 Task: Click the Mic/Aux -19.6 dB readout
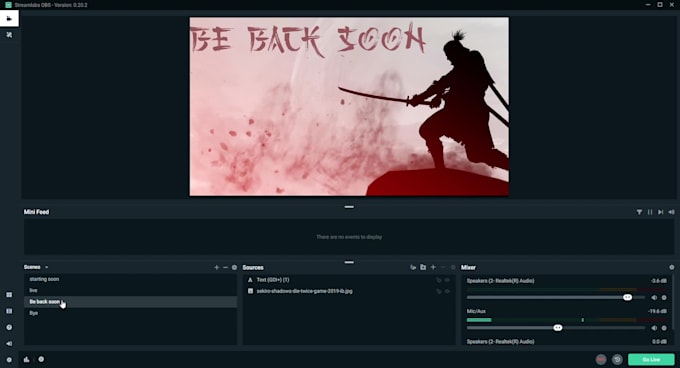pyautogui.click(x=657, y=311)
